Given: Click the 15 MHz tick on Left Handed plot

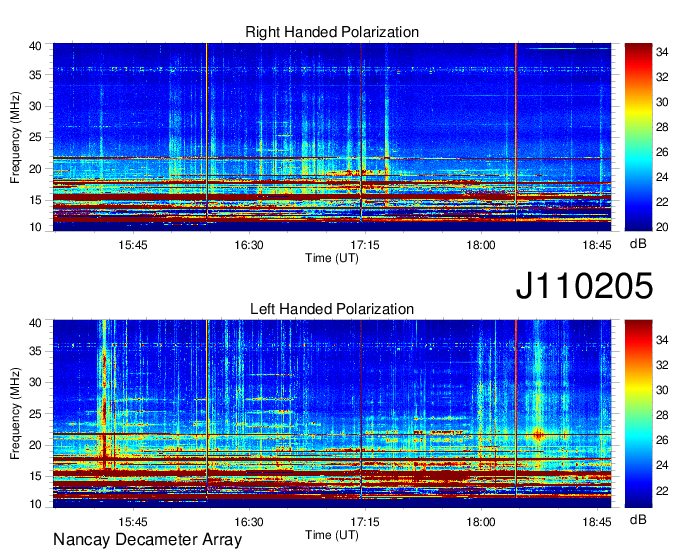Looking at the screenshot, I should point(36,477).
